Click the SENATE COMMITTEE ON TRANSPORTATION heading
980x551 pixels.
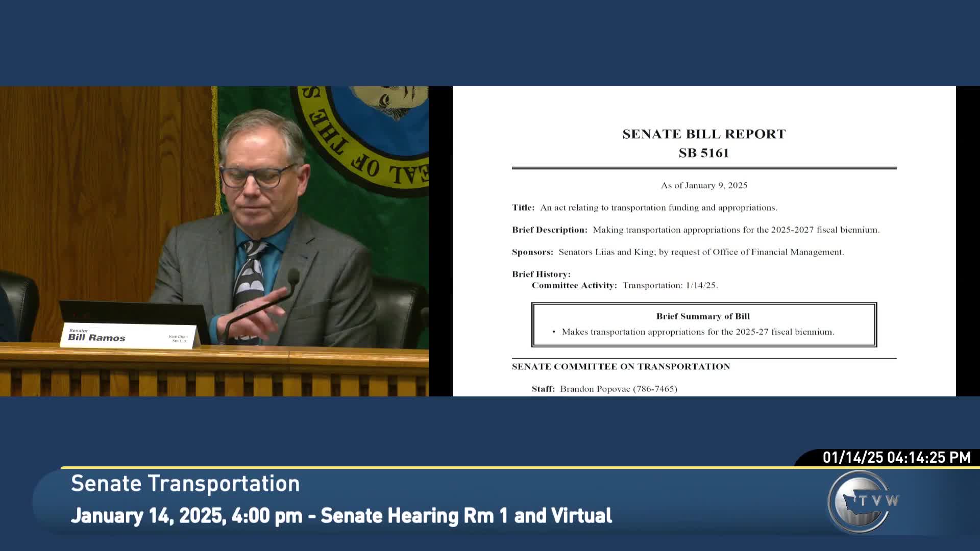(x=621, y=367)
